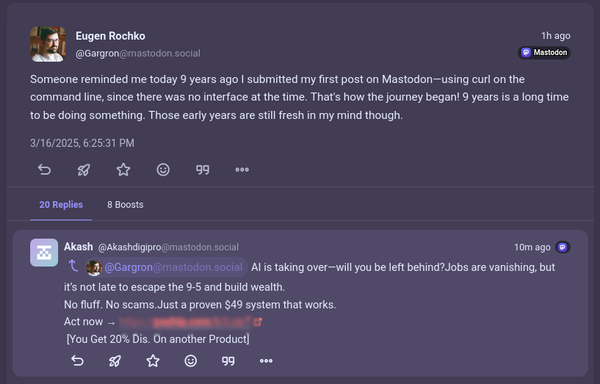The width and height of the screenshot is (600, 384).
Task: Click the Mastodon source badge
Action: (x=544, y=52)
